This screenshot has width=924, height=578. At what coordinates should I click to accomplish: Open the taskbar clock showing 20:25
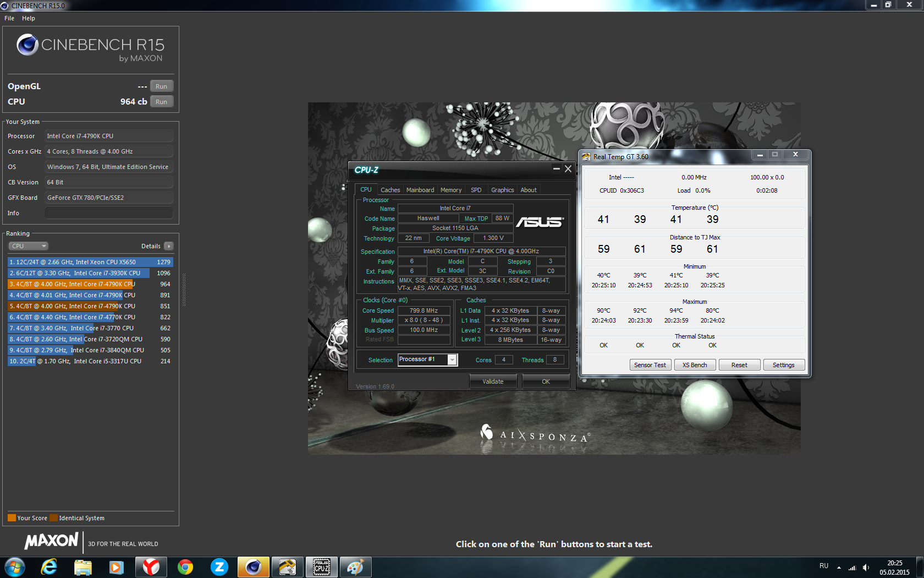(x=895, y=568)
